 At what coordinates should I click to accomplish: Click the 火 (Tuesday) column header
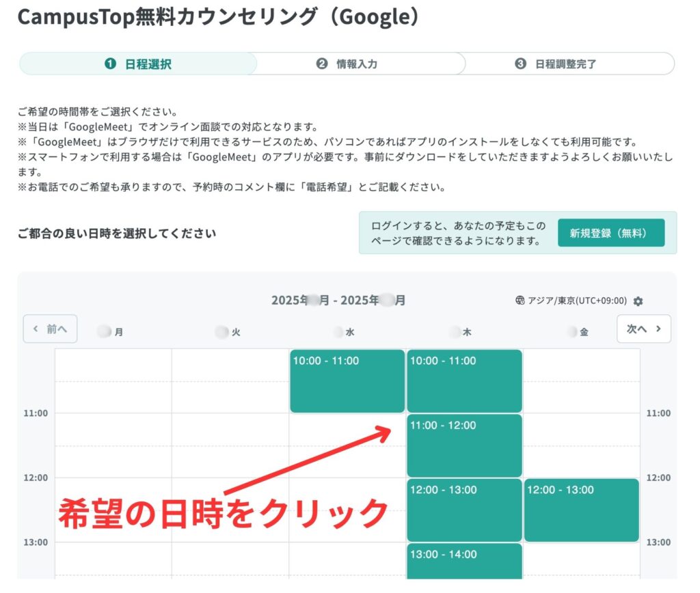pyautogui.click(x=230, y=333)
